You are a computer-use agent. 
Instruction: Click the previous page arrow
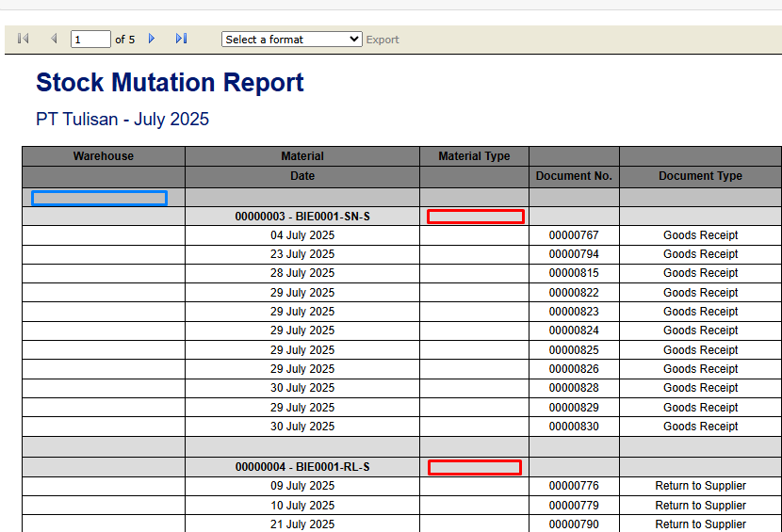click(x=54, y=39)
